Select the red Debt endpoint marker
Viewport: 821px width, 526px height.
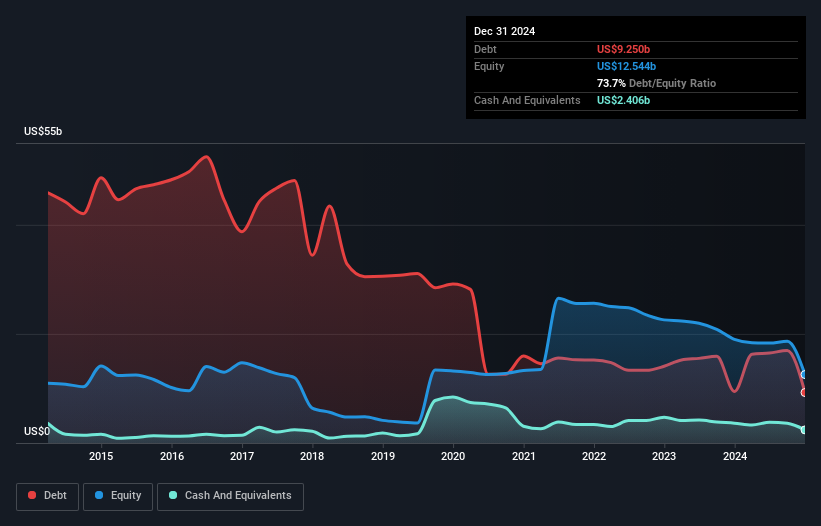coord(805,393)
